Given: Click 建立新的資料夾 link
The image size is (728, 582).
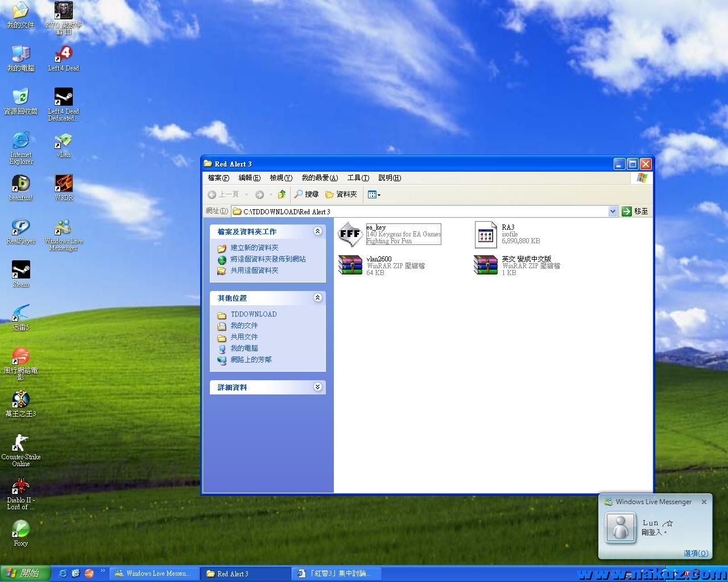Looking at the screenshot, I should (x=254, y=248).
